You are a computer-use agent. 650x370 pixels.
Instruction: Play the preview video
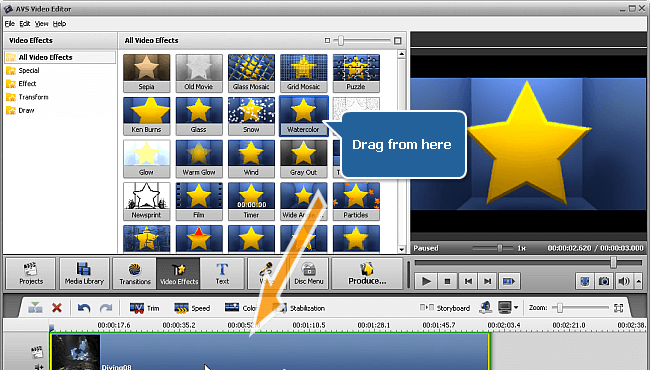tap(426, 281)
